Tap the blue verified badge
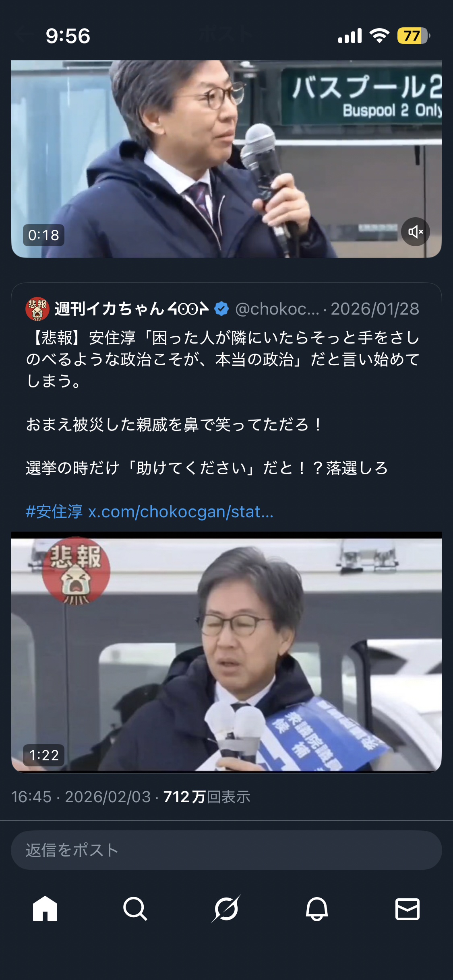Viewport: 453px width, 980px height. coord(221,309)
